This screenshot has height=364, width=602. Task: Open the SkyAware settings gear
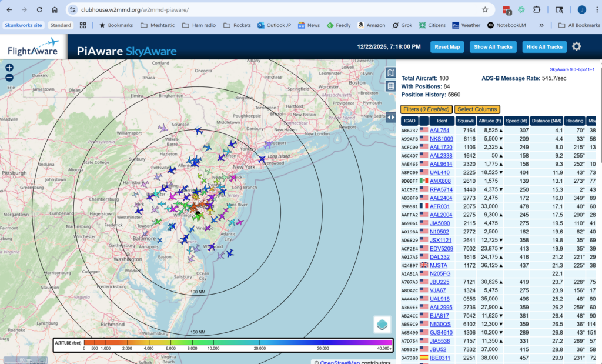577,46
